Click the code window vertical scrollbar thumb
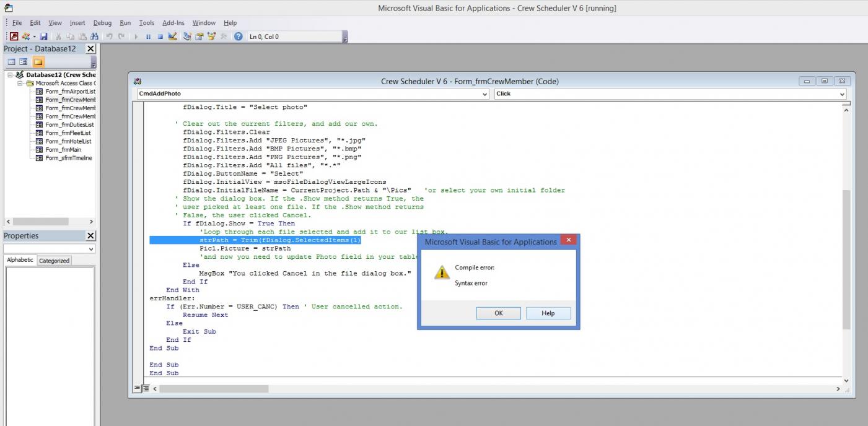The image size is (868, 426). click(x=846, y=259)
